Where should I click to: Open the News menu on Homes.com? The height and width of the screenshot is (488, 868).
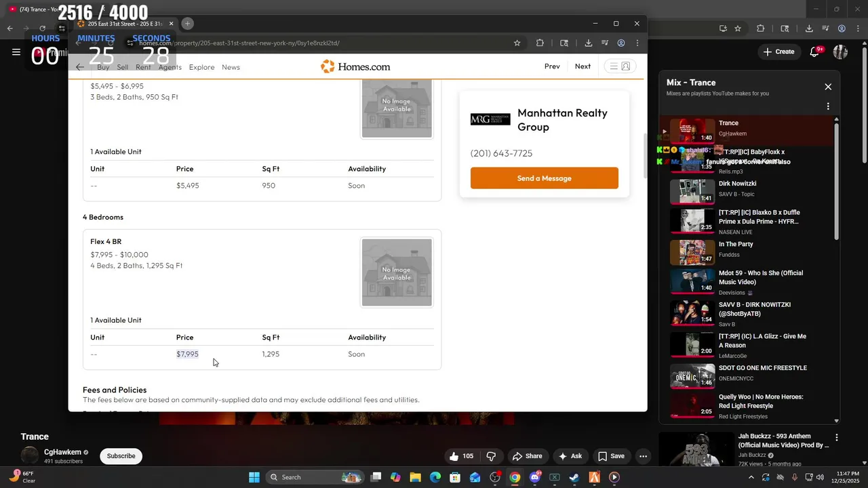tap(231, 67)
